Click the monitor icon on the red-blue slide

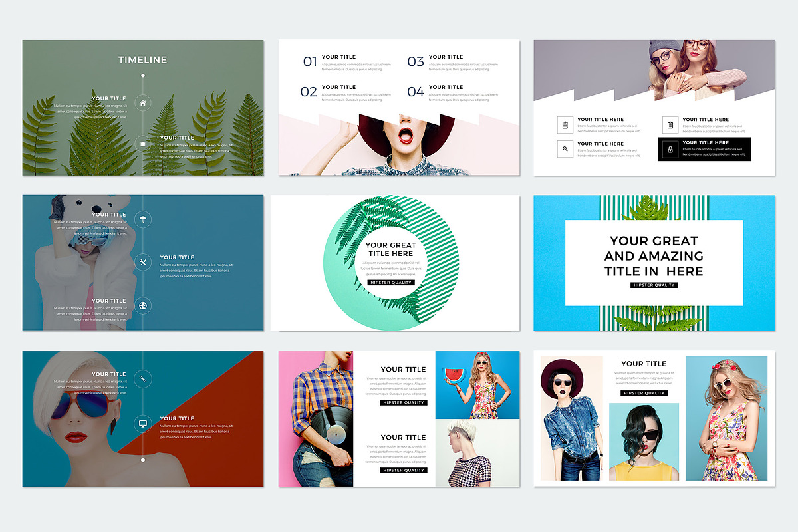143,423
